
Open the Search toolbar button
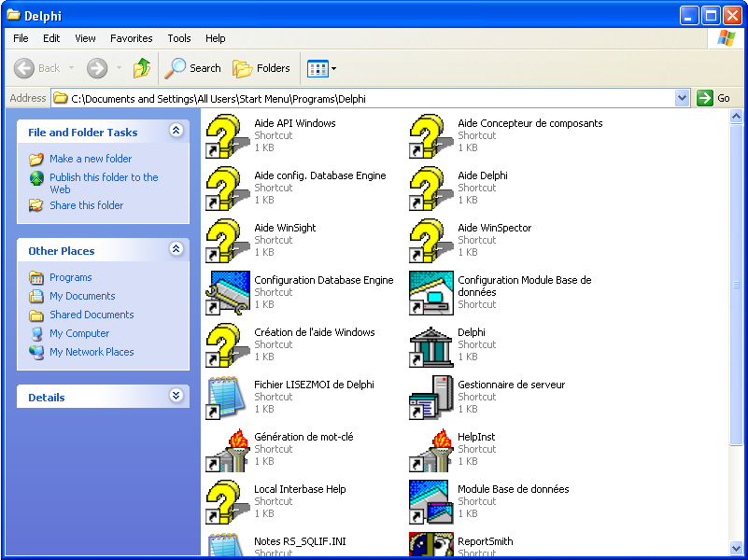point(193,68)
